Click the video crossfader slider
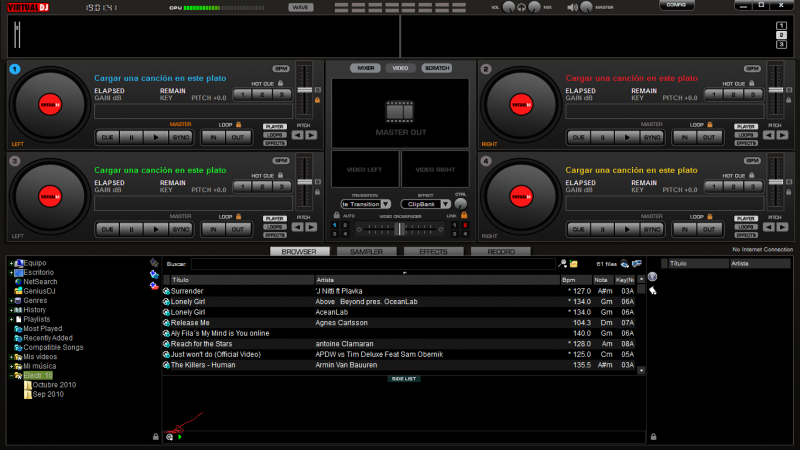Image resolution: width=800 pixels, height=450 pixels. click(x=400, y=228)
